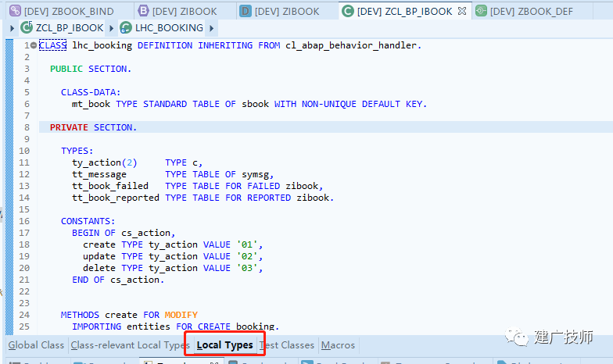Click the '03' value literal

coord(247,268)
